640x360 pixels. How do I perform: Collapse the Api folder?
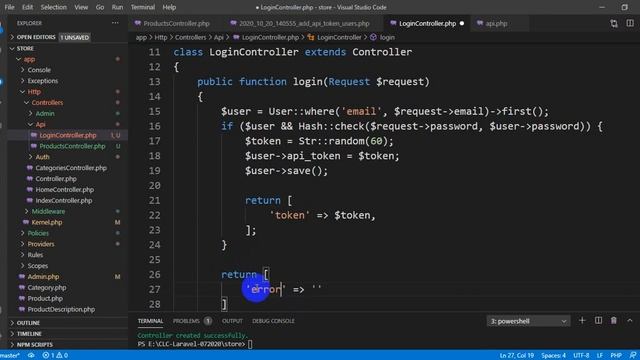click(40, 124)
